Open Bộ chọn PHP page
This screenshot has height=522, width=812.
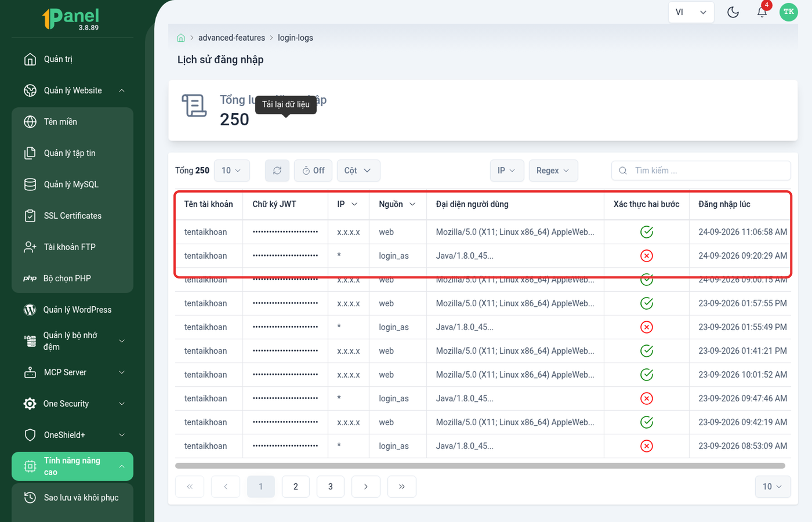[x=72, y=278]
